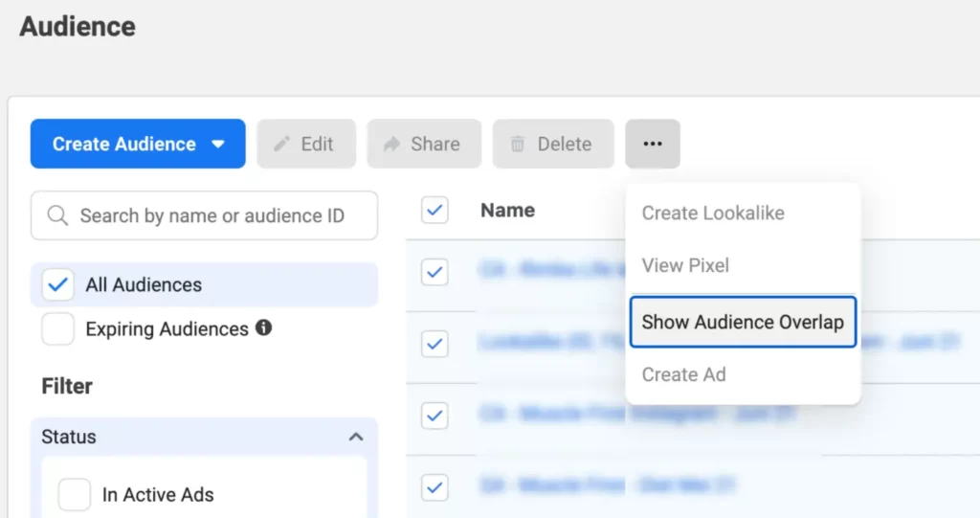Screen dimensions: 980x518
Task: Toggle the three-dot more options button
Action: tap(653, 144)
